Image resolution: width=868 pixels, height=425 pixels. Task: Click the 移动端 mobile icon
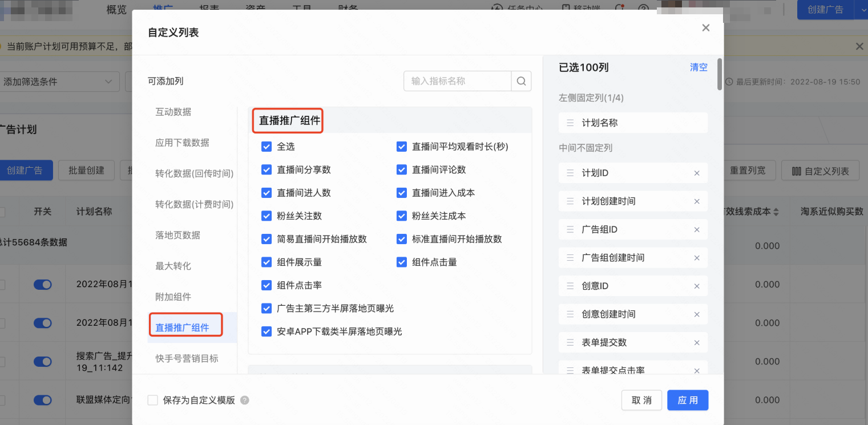click(x=566, y=9)
